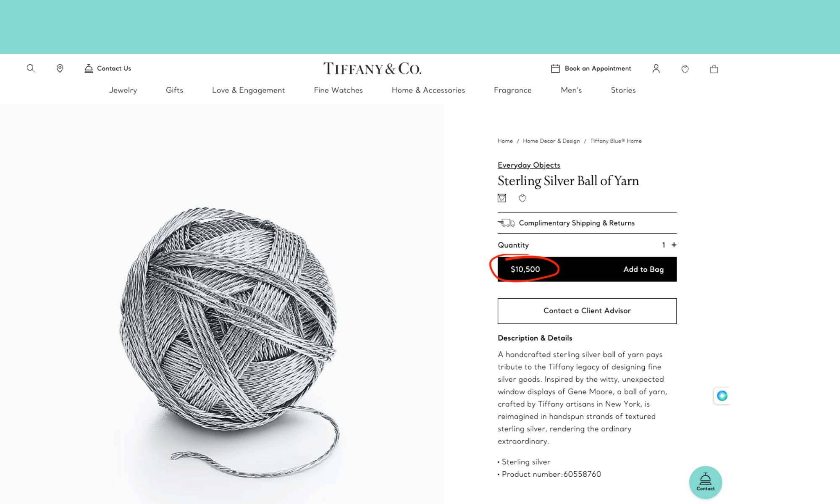Click Add to Bag button
This screenshot has height=504, width=840.
coord(643,269)
